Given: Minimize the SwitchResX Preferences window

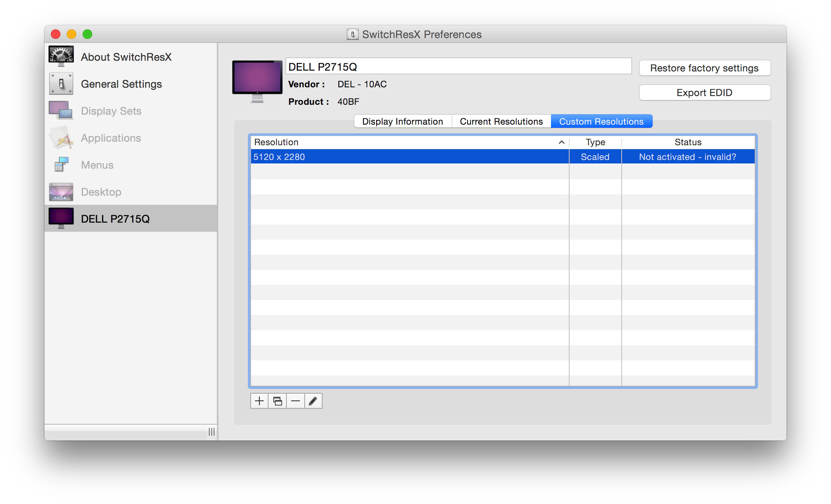Looking at the screenshot, I should point(72,34).
